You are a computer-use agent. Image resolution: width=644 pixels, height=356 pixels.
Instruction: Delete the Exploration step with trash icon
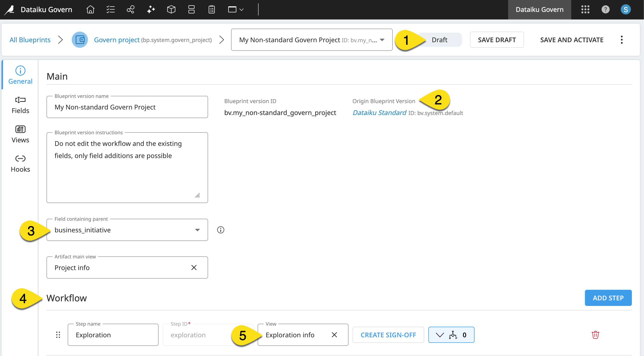click(x=595, y=335)
